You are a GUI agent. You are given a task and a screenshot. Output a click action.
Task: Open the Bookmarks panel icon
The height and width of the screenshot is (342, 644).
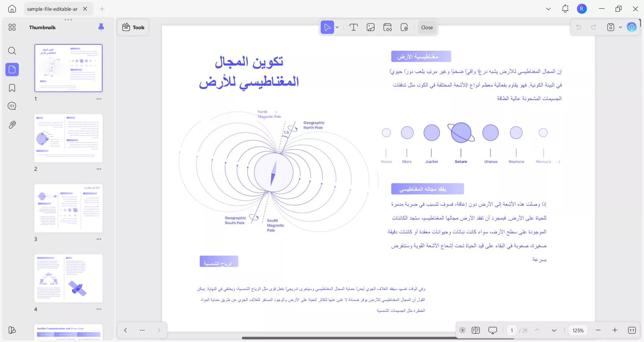[12, 88]
